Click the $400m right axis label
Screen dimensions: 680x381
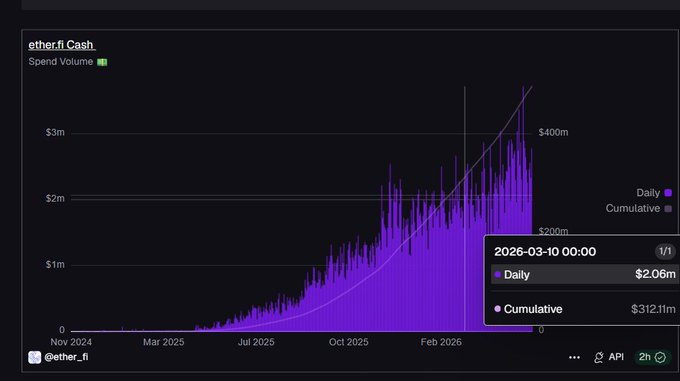point(553,133)
